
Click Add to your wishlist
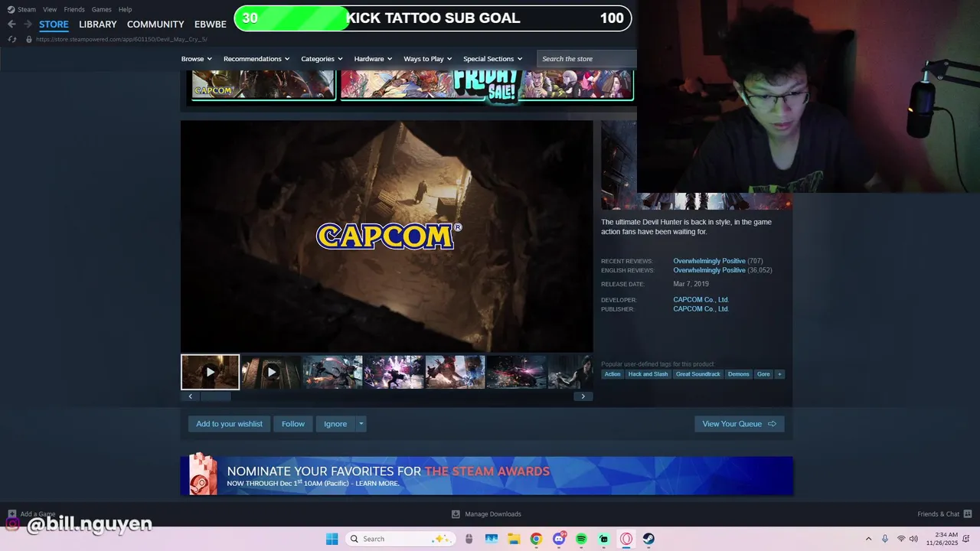pos(229,424)
